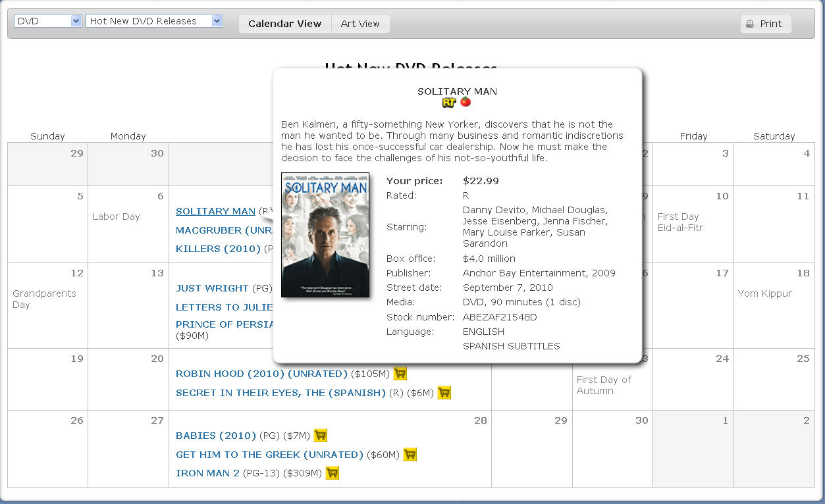Click First Day Eid-al-Fitr label
The image size is (825, 504).
coord(680,222)
